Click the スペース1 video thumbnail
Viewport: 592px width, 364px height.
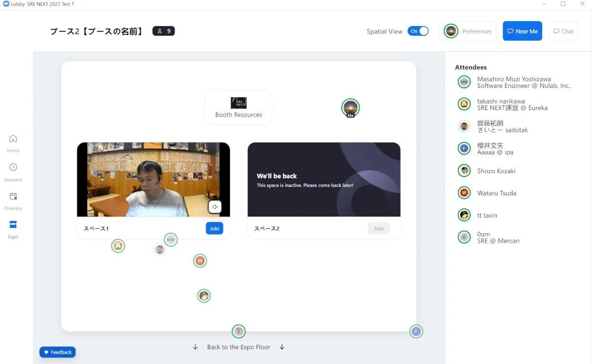(153, 180)
